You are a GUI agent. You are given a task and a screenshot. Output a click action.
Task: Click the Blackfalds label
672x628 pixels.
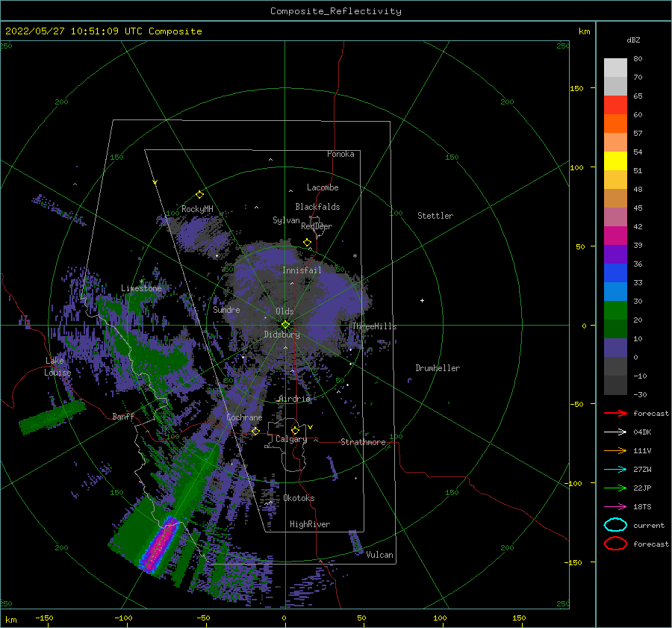[317, 207]
